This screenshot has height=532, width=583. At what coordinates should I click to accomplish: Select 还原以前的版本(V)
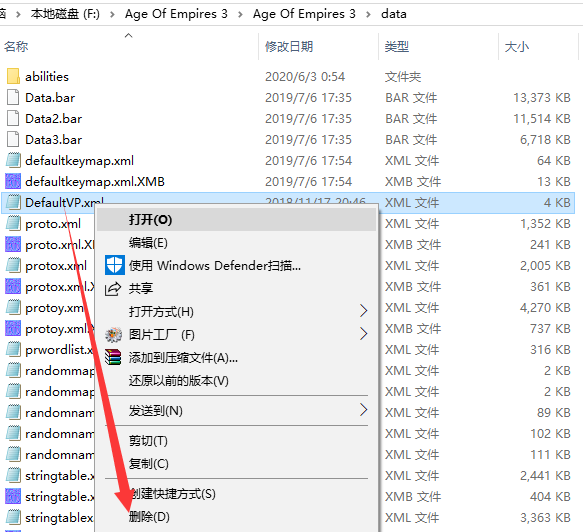pos(237,381)
